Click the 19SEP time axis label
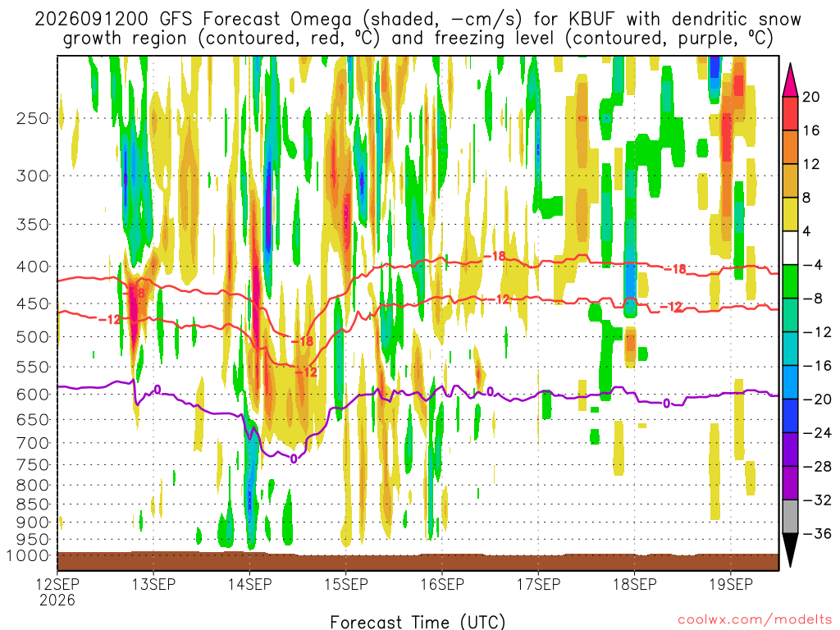The image size is (840, 630). click(731, 584)
